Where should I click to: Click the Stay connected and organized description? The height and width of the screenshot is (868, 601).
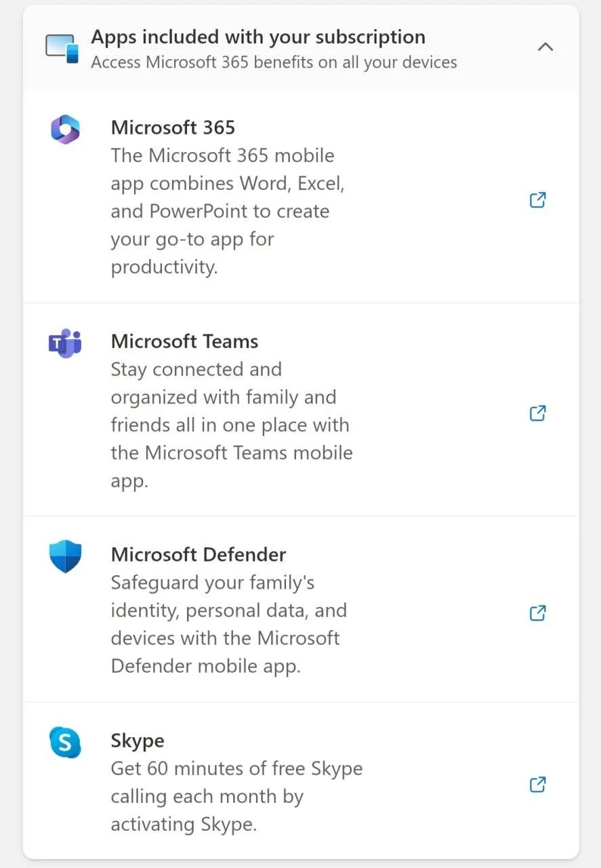[232, 425]
